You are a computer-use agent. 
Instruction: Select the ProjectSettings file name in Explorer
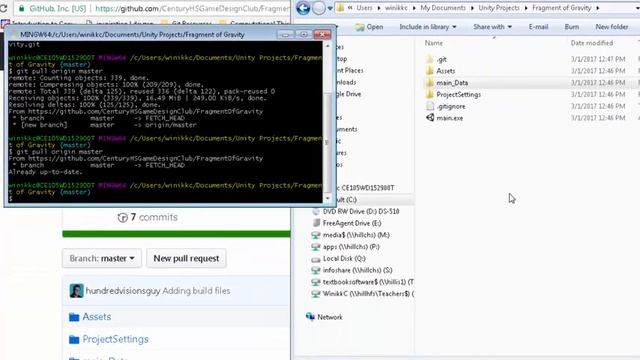(x=458, y=95)
